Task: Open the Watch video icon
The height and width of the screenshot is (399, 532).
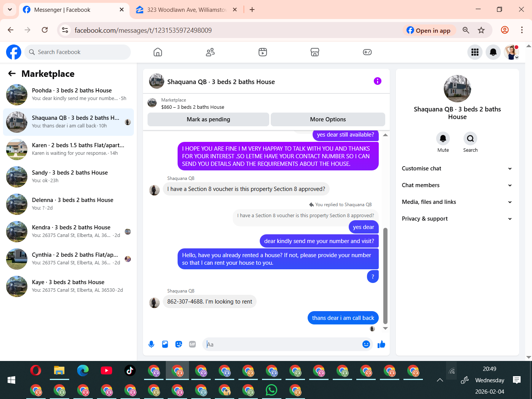Action: click(x=263, y=52)
